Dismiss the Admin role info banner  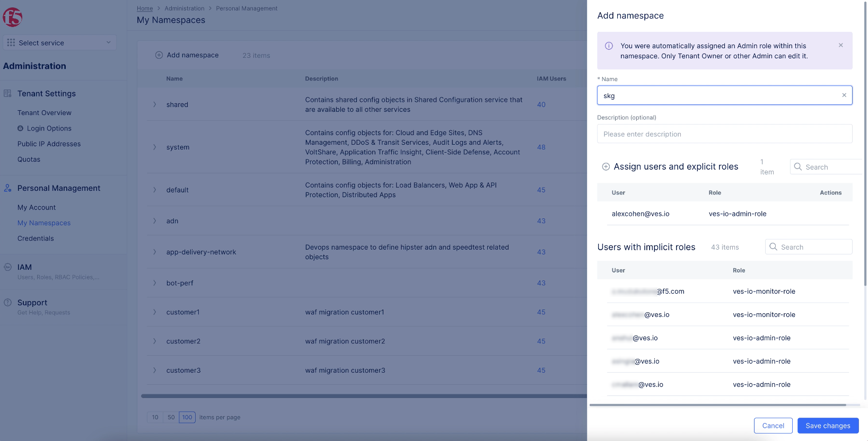pos(841,46)
